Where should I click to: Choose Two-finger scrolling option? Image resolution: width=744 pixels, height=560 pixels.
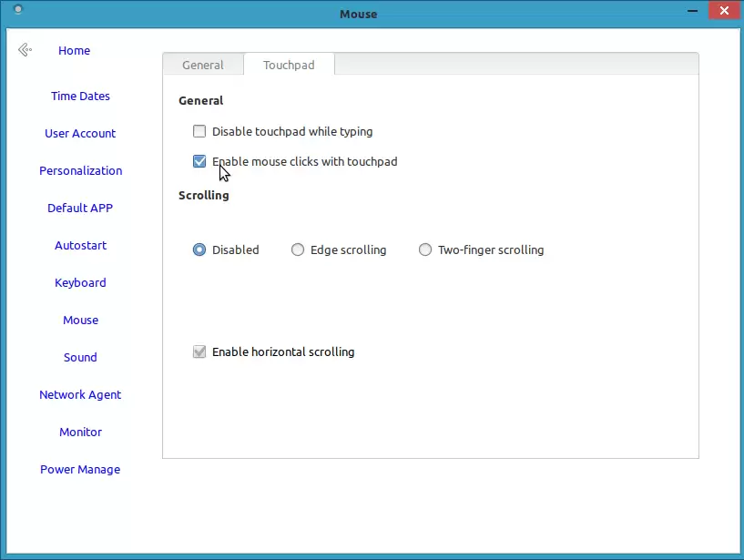(425, 249)
